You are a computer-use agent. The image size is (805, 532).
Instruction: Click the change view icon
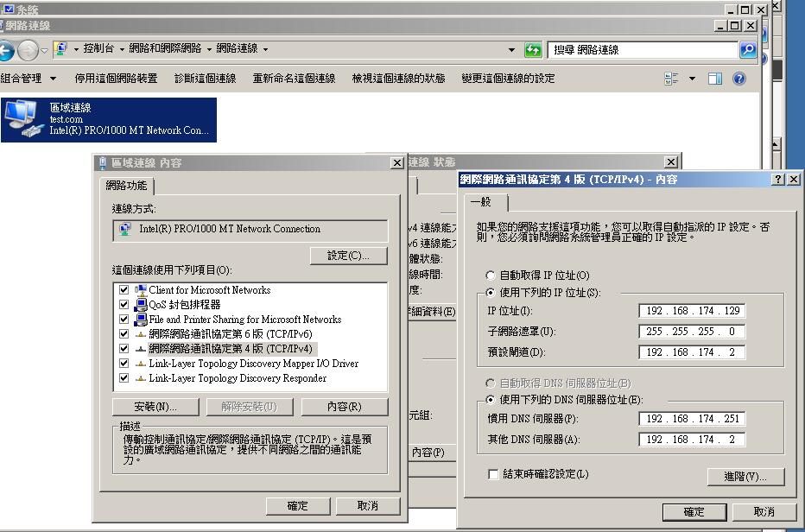coord(671,79)
